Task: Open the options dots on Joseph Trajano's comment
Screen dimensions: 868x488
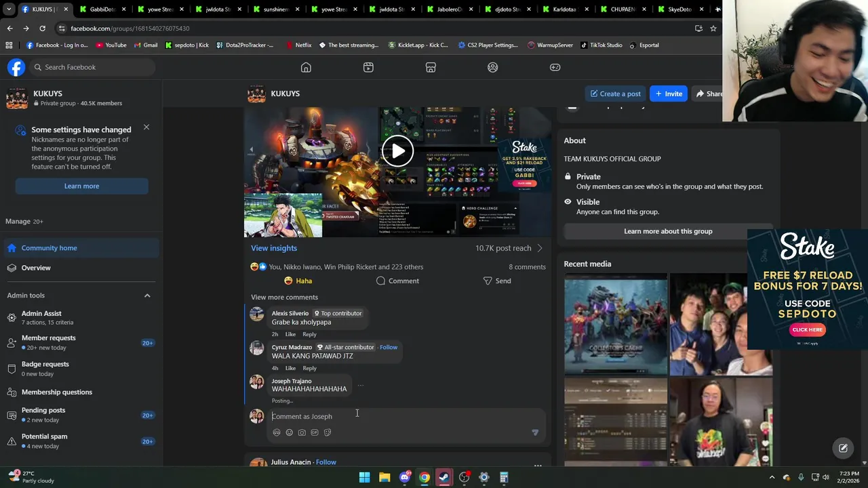Action: coord(361,385)
